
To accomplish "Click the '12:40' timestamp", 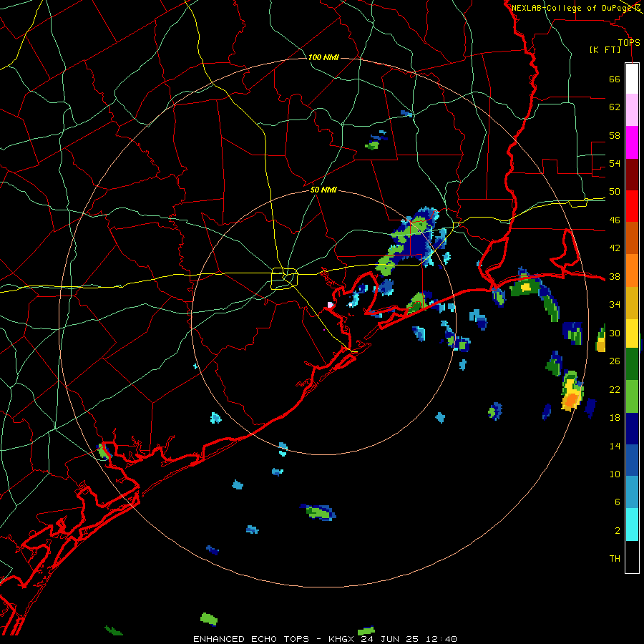I will click(x=441, y=639).
